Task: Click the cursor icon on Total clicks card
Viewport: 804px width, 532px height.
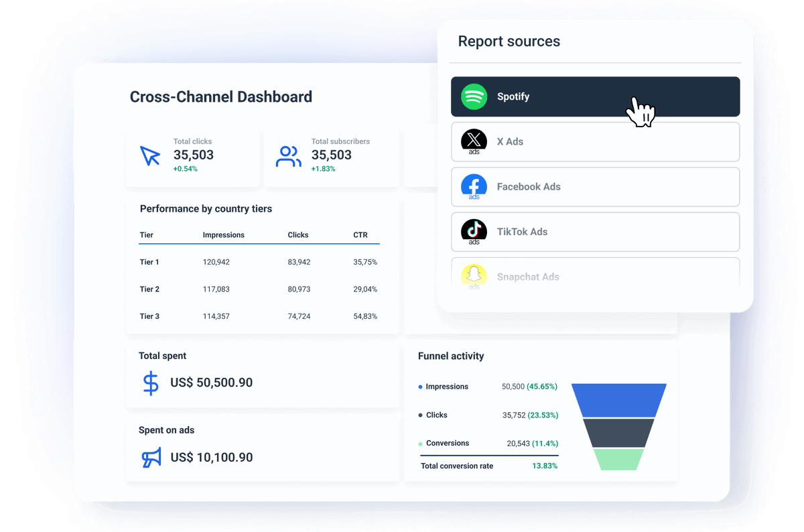Action: [151, 155]
